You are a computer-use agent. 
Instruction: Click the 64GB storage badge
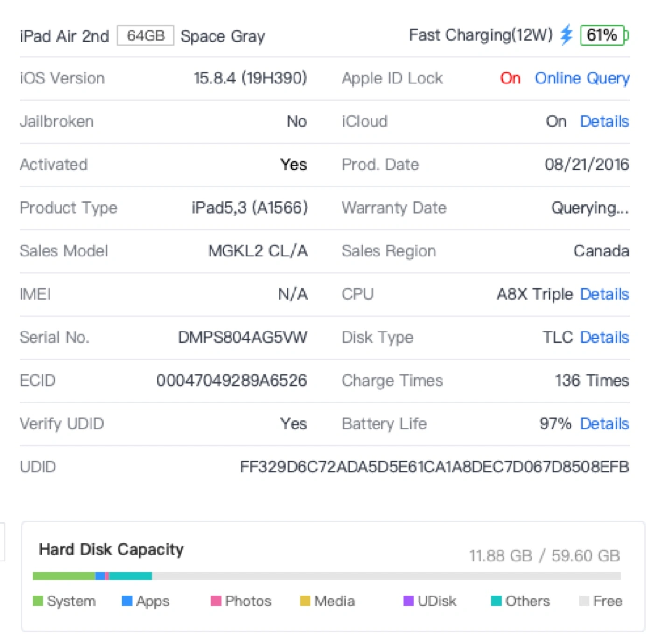click(146, 36)
